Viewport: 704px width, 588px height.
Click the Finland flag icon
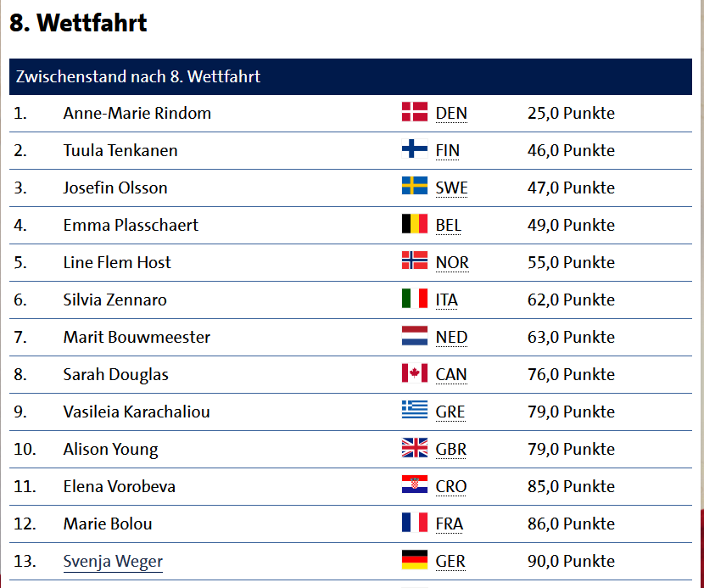[415, 149]
